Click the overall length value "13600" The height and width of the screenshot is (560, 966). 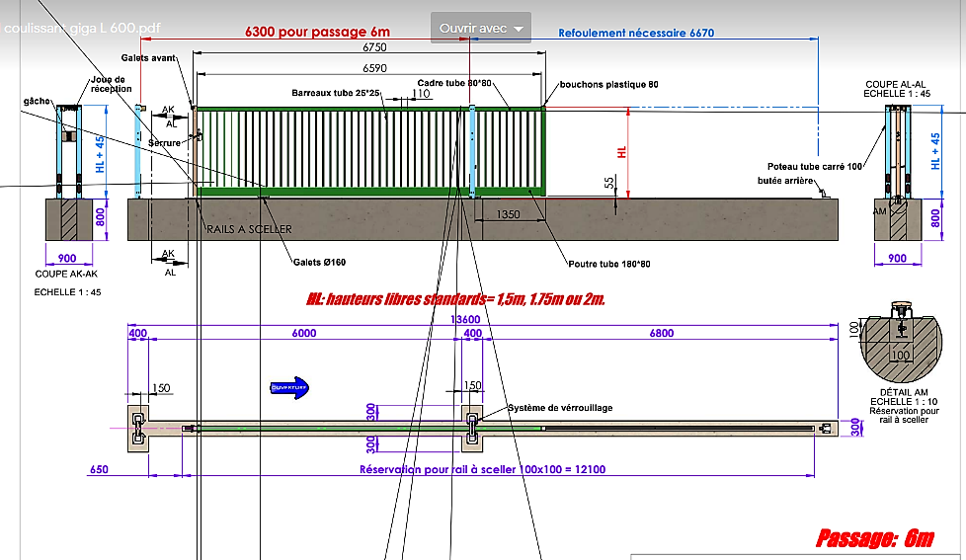pyautogui.click(x=465, y=319)
